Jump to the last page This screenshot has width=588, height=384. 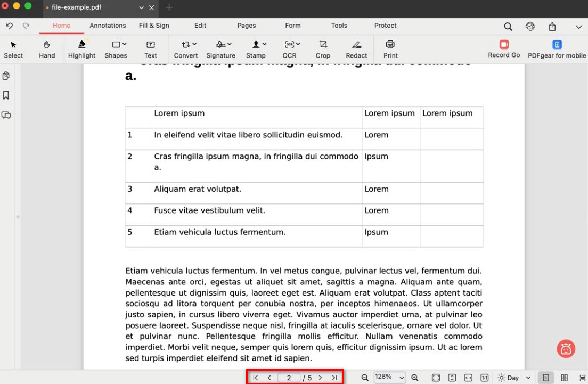coord(334,378)
